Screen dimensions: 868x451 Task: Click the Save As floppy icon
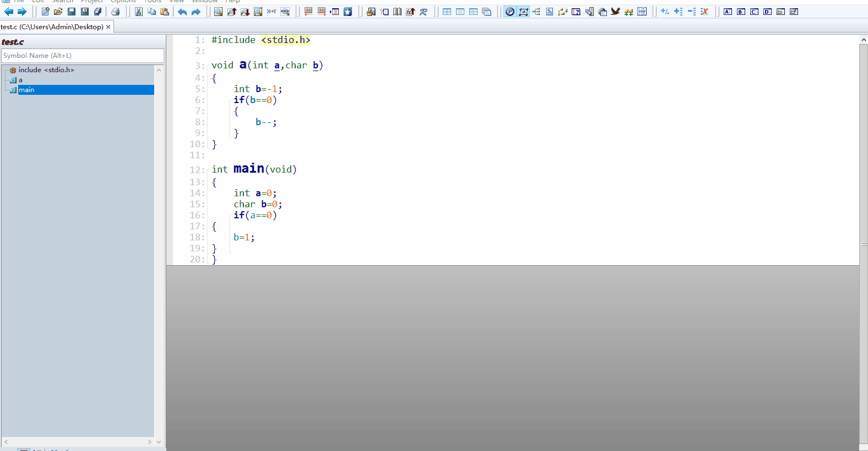(x=85, y=12)
